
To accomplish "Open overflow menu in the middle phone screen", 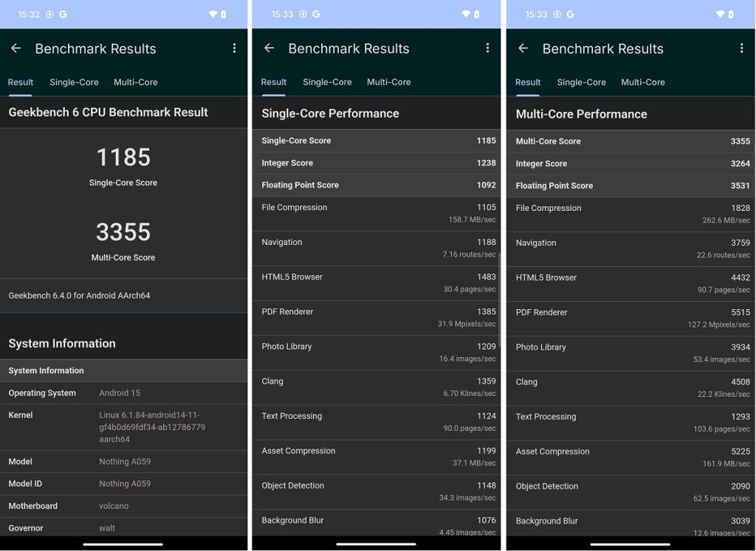I will pyautogui.click(x=487, y=48).
